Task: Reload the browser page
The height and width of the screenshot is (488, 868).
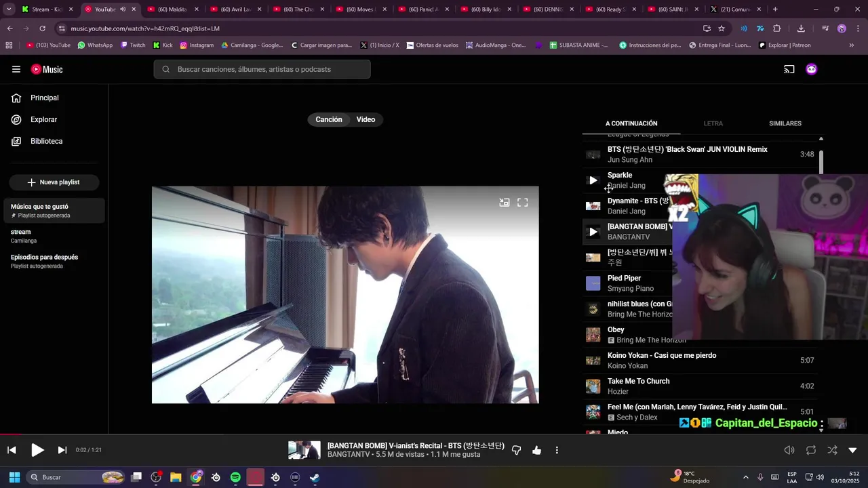Action: coord(43,28)
